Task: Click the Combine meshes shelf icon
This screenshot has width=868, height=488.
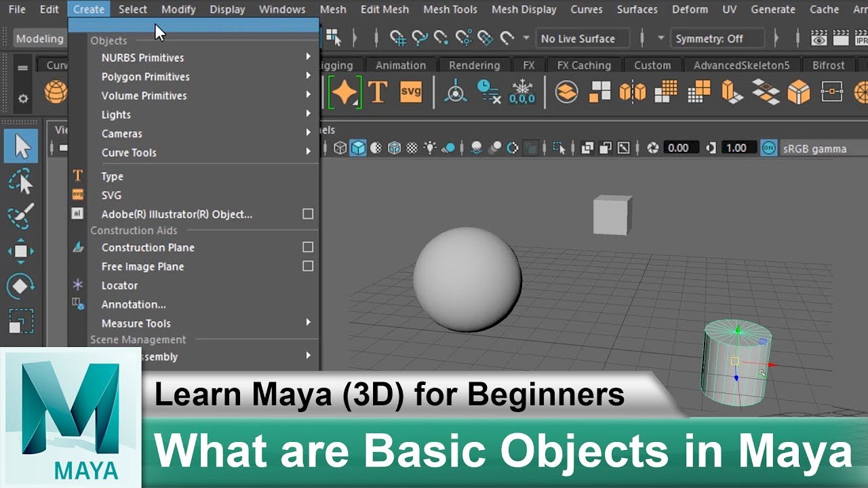Action: (566, 91)
